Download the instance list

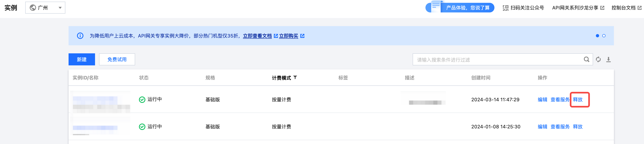tap(609, 60)
